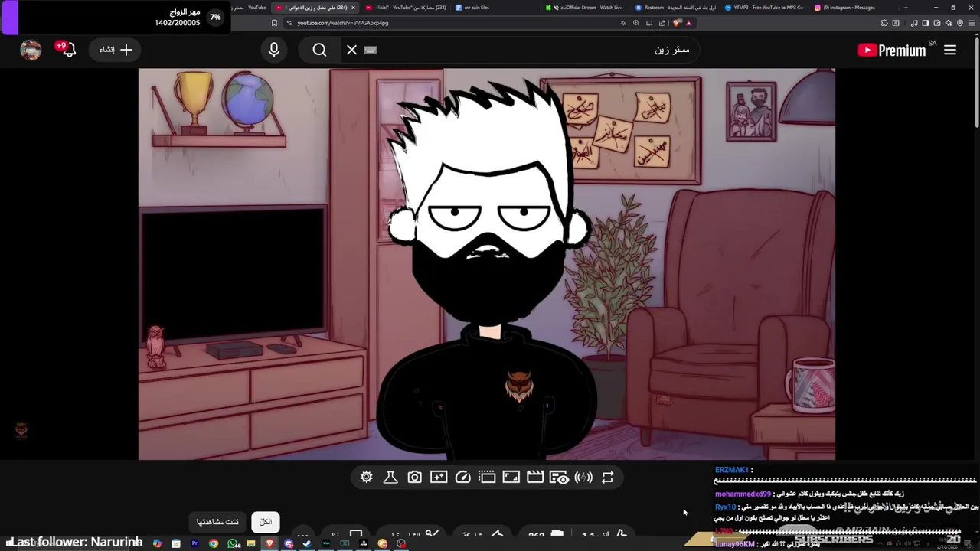Open the YouTube Premium logo home link

click(x=892, y=51)
